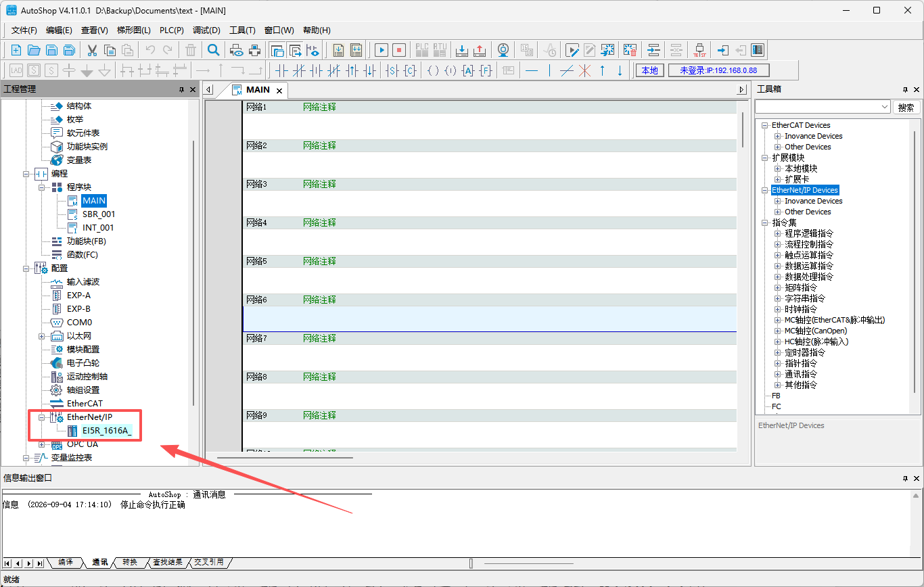The width and height of the screenshot is (924, 587).
Task: Open the 文件(F) menu
Action: [24, 30]
